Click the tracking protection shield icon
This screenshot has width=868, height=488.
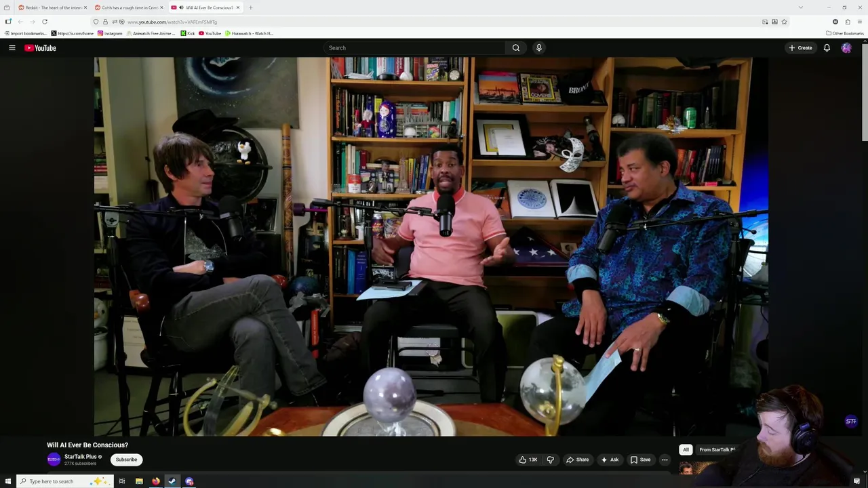(x=96, y=22)
